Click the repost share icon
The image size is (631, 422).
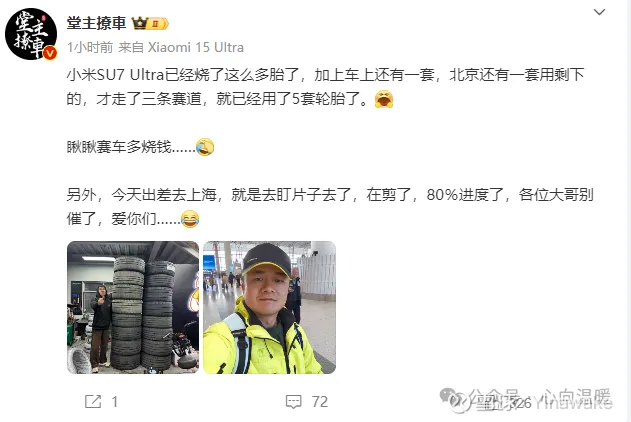click(93, 401)
